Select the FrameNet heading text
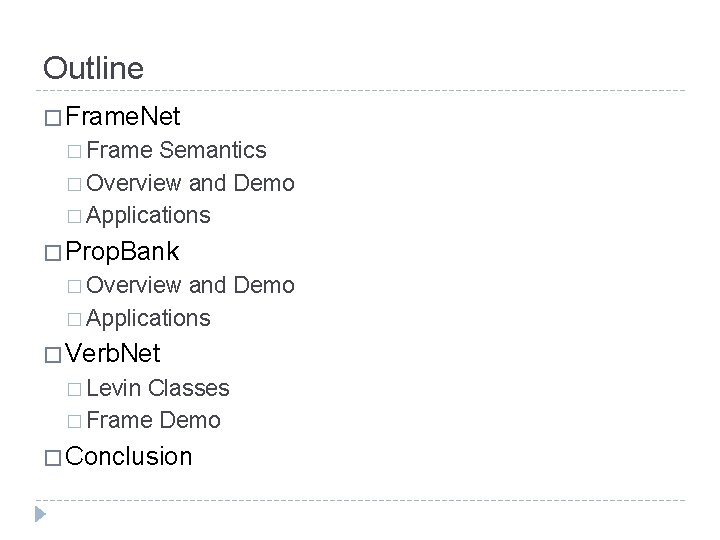 pyautogui.click(x=123, y=116)
